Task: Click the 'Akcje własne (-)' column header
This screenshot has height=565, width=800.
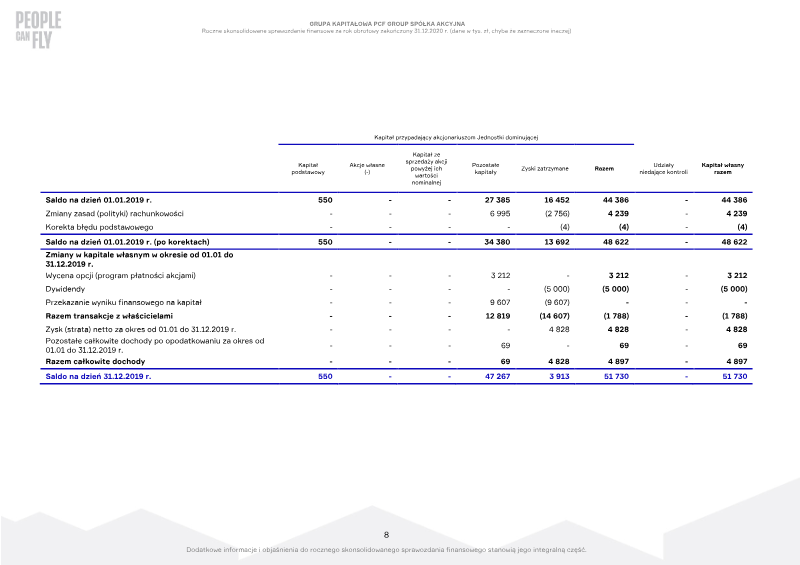Action: tap(367, 169)
